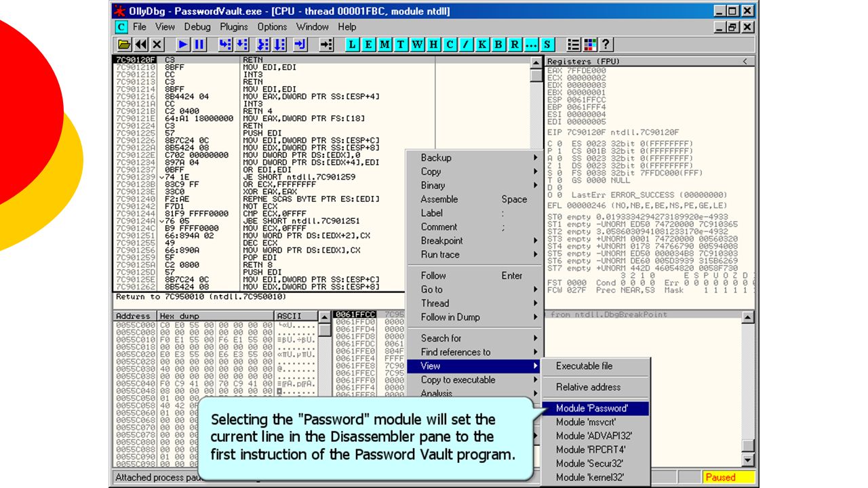This screenshot has height=488, width=868.
Task: Expand the Follow in Dump submenu
Action: 474,317
